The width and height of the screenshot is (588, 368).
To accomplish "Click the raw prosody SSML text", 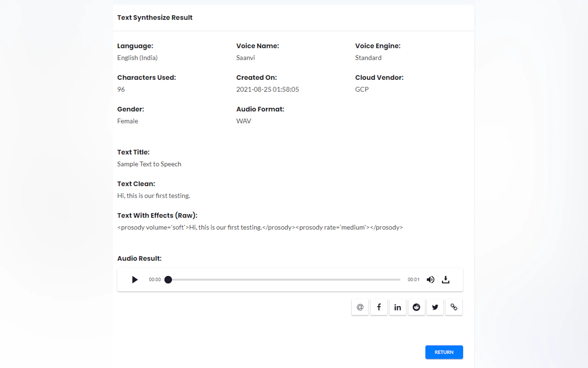I will [x=260, y=227].
